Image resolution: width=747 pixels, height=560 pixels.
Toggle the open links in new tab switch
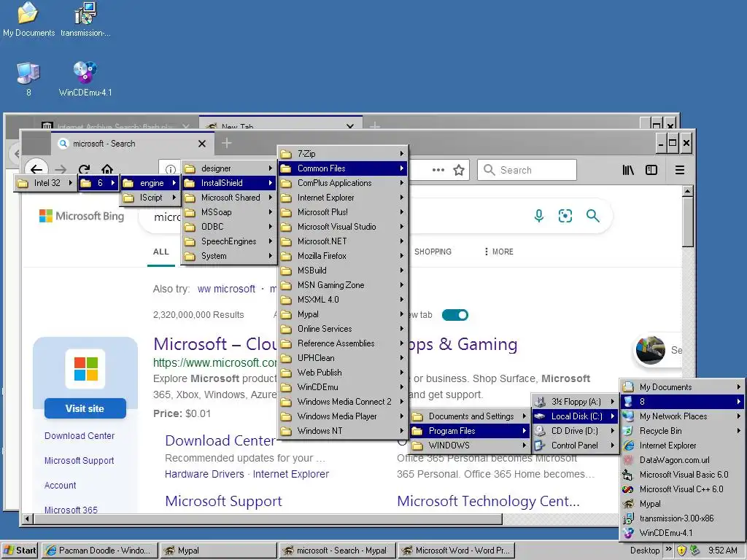(x=455, y=315)
